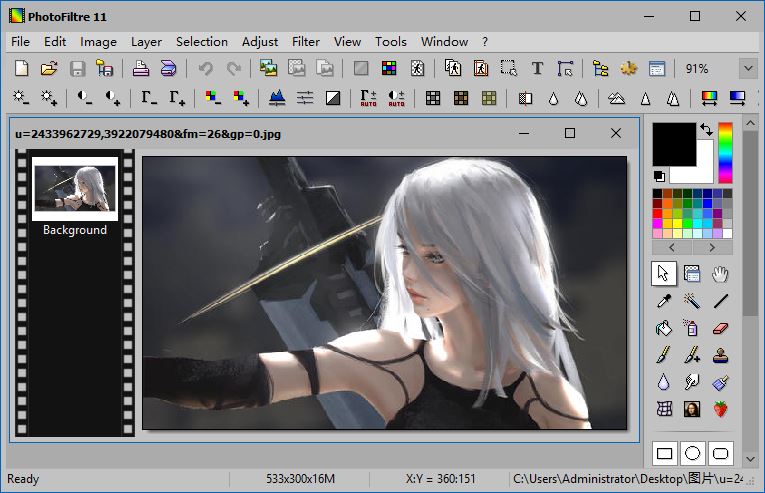The width and height of the screenshot is (765, 493).
Task: Open the Selection menu
Action: (x=202, y=42)
